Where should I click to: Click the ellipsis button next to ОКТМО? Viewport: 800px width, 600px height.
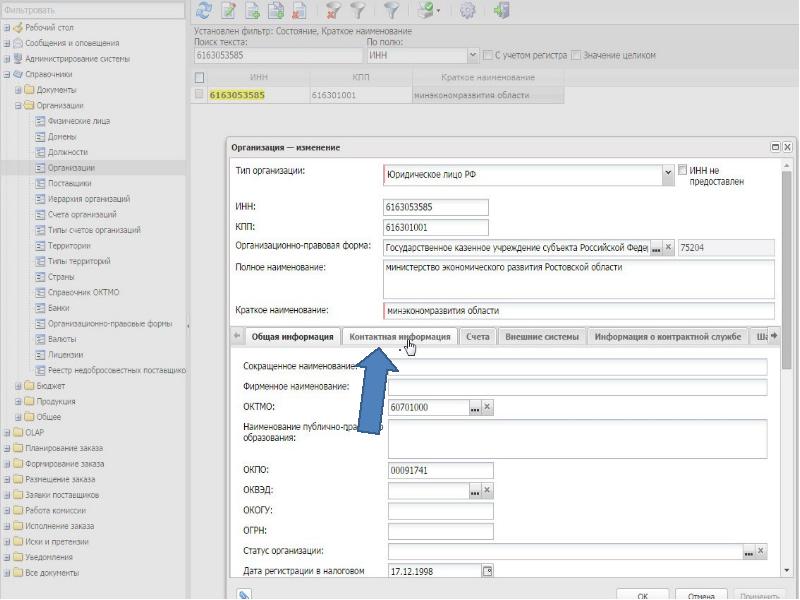[x=474, y=407]
